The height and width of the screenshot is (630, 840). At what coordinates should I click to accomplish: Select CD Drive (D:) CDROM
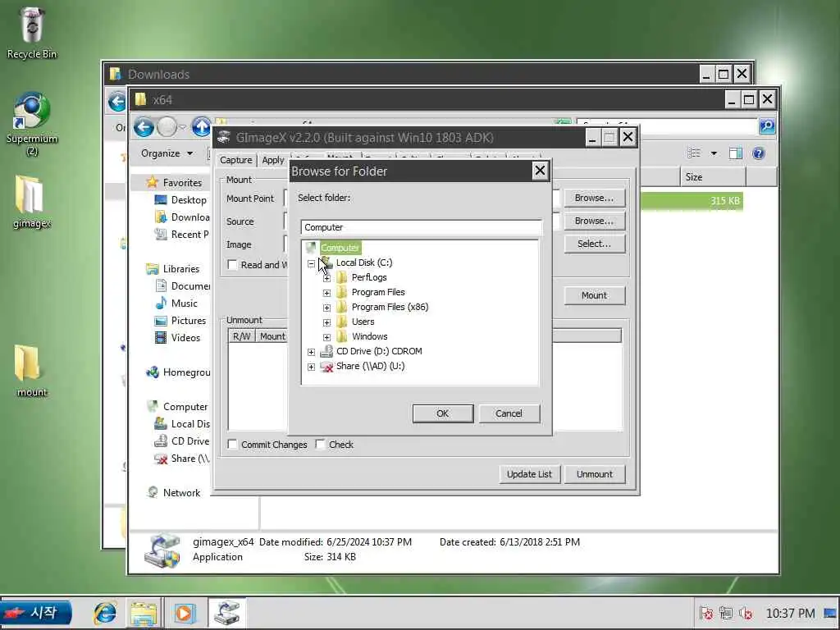pos(379,351)
